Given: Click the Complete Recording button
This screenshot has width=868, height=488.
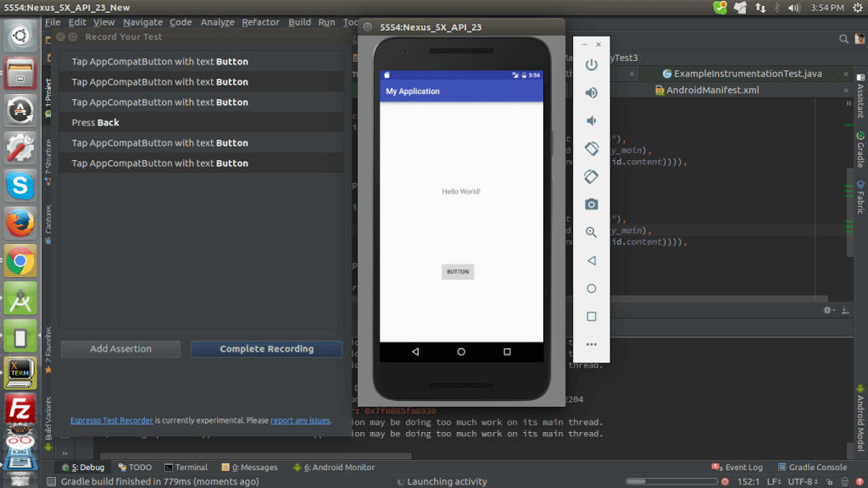Looking at the screenshot, I should coord(266,348).
